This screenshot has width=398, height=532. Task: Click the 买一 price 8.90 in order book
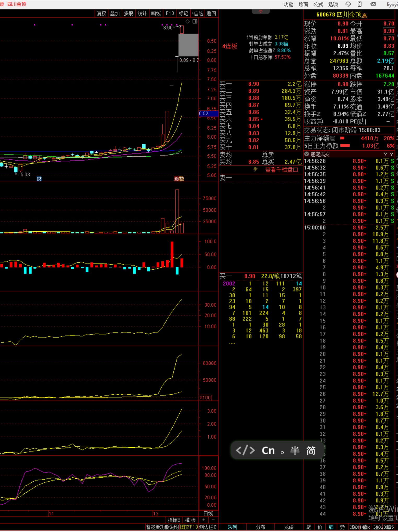click(254, 84)
